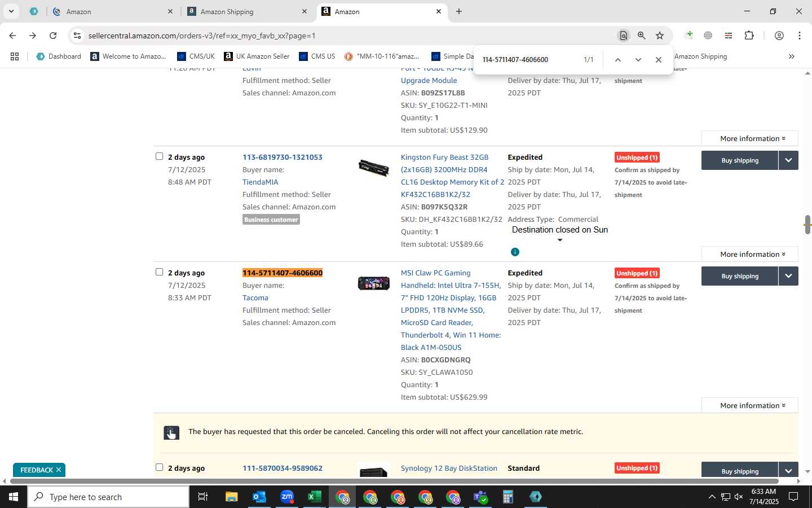
Task: Bookmark this page with the star icon
Action: point(660,36)
